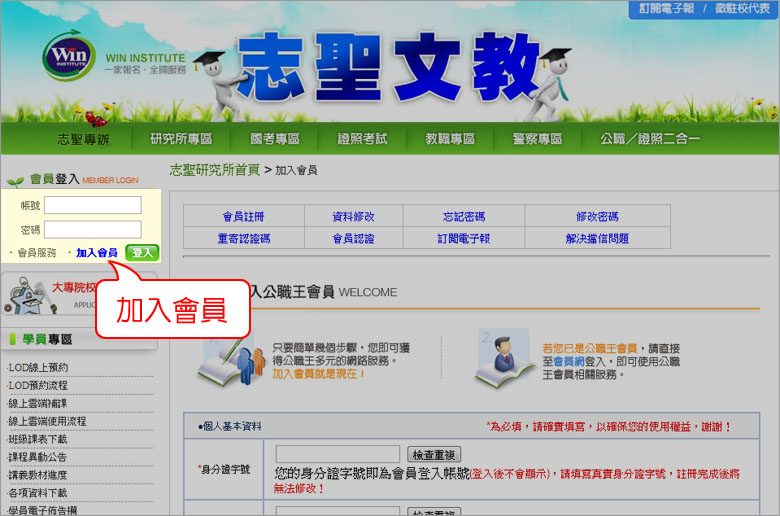Open 訂閱電子報 link at top right

point(667,8)
